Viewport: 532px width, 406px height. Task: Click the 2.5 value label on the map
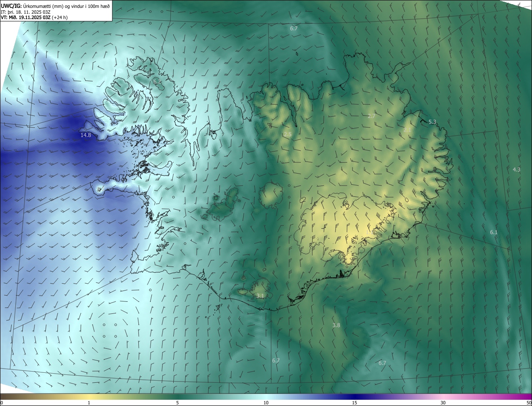point(288,134)
